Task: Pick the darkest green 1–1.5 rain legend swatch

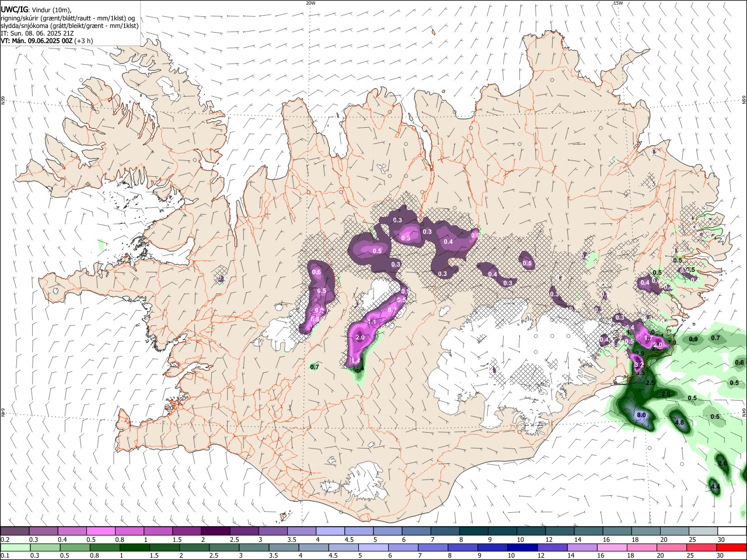Action: click(135, 547)
